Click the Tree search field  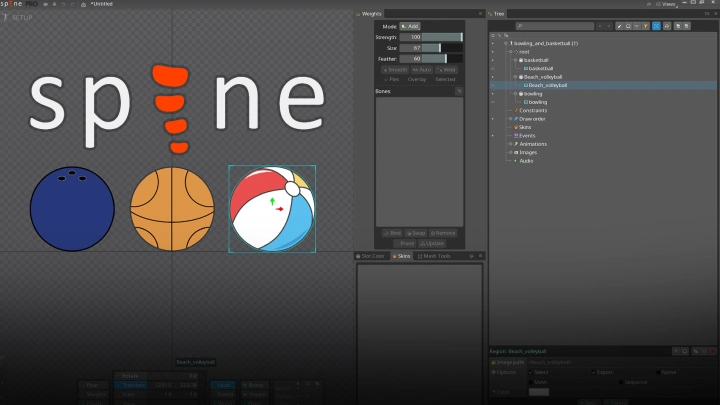tap(555, 26)
